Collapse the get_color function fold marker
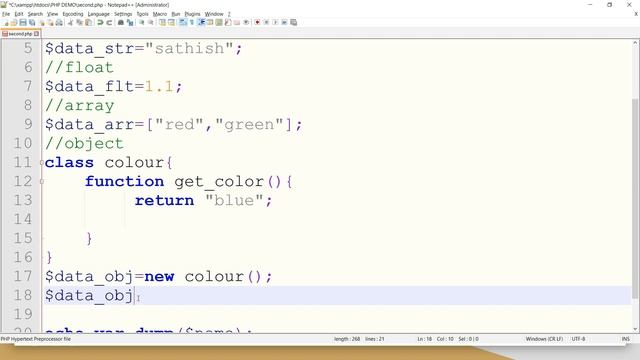This screenshot has height=360, width=640. pyautogui.click(x=42, y=181)
